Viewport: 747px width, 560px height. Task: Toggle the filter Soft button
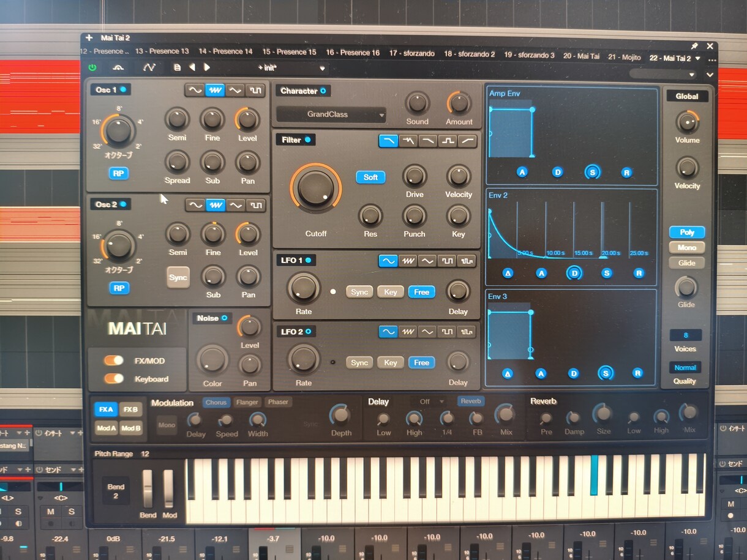point(370,177)
